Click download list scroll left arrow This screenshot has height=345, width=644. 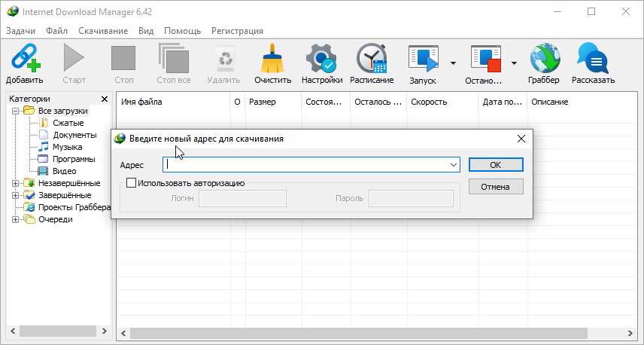pyautogui.click(x=123, y=333)
